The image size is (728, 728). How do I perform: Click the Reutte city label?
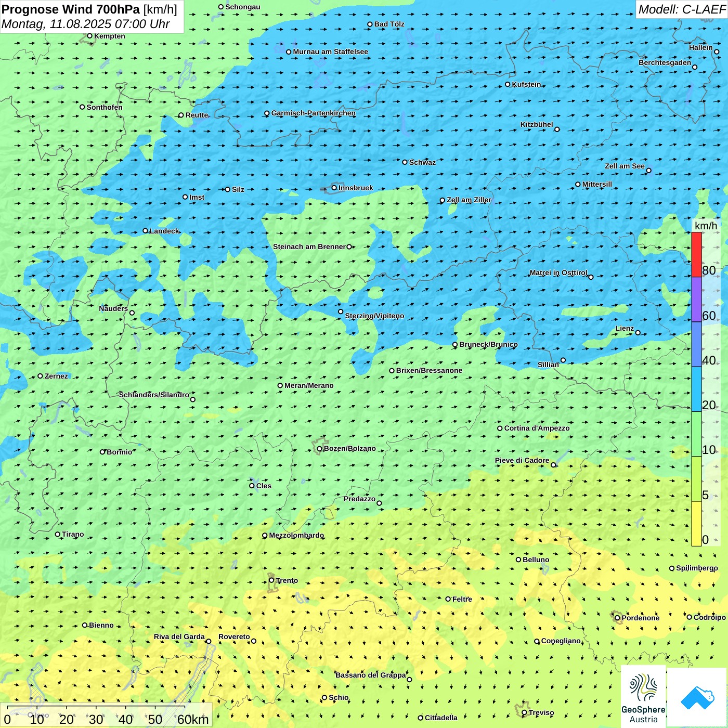pyautogui.click(x=197, y=115)
